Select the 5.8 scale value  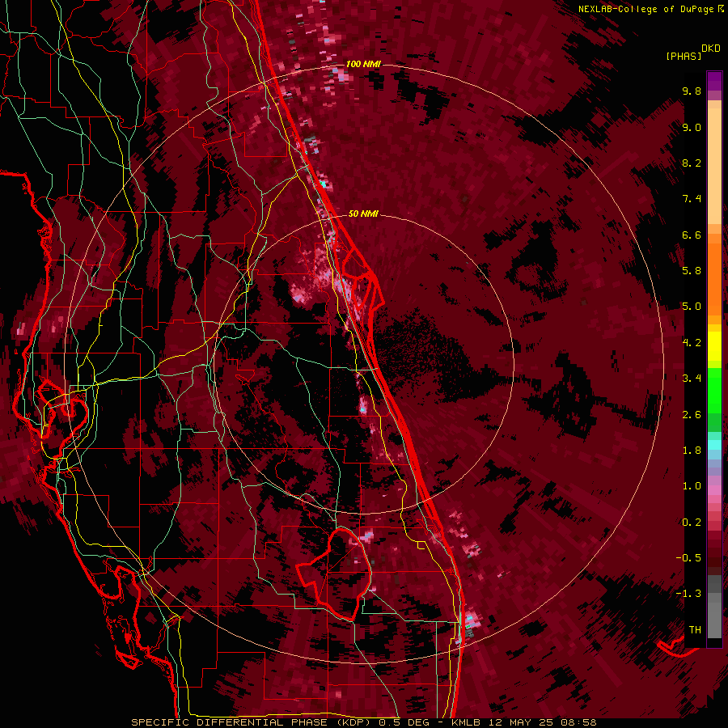692,271
